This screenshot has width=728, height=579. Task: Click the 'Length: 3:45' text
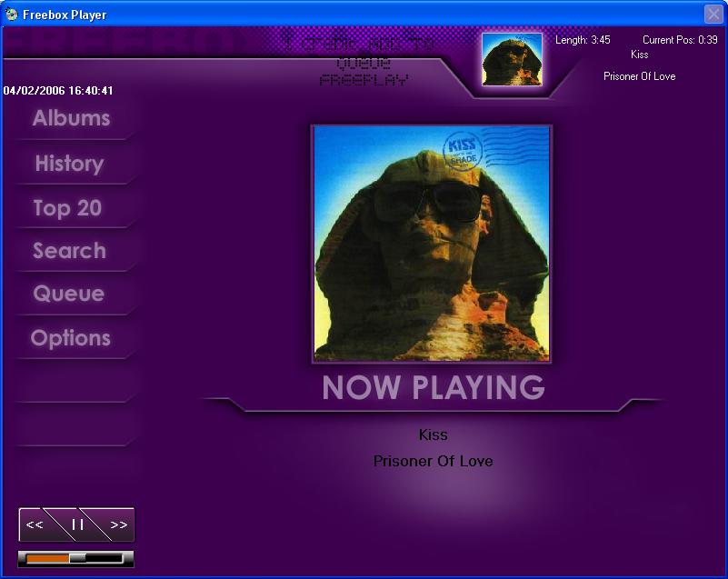tap(583, 40)
